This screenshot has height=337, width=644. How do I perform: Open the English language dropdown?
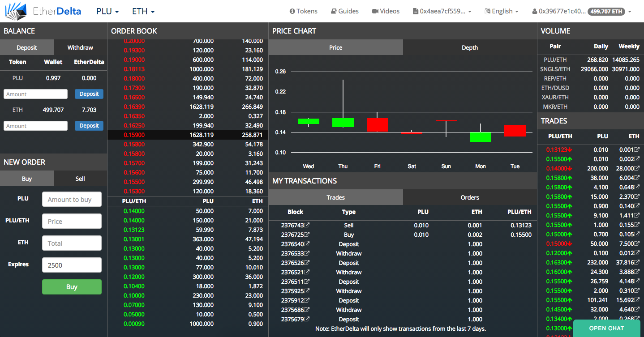[502, 11]
